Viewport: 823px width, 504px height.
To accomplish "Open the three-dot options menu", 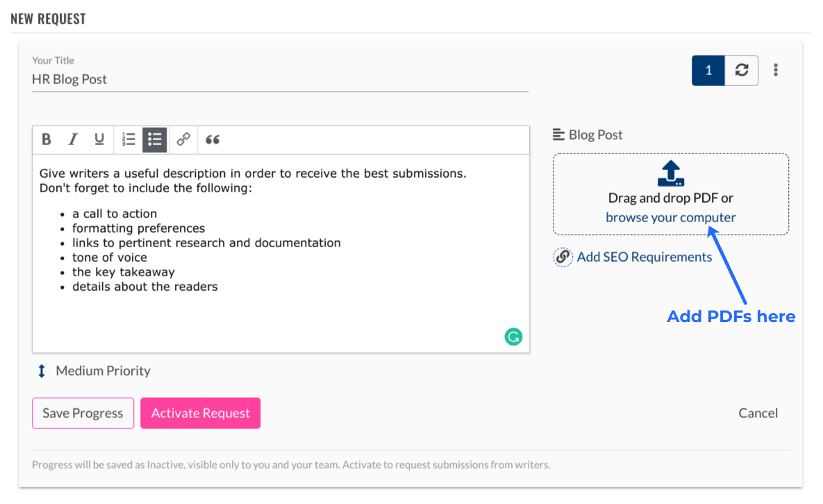I will [776, 70].
